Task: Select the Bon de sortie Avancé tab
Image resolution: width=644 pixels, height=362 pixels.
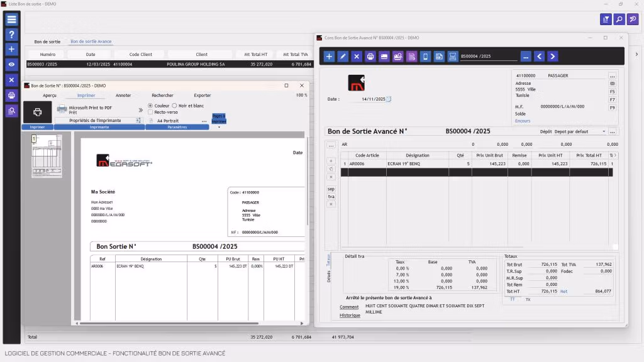Action: coord(91,41)
